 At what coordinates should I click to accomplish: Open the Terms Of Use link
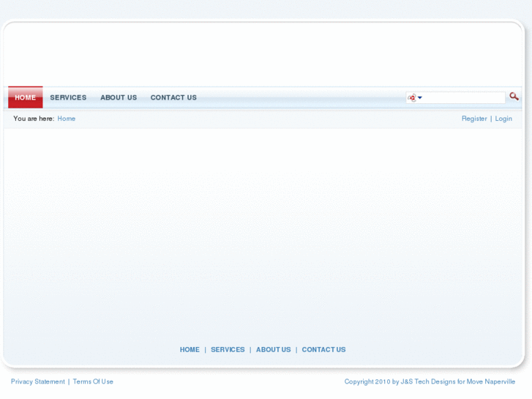pos(93,381)
